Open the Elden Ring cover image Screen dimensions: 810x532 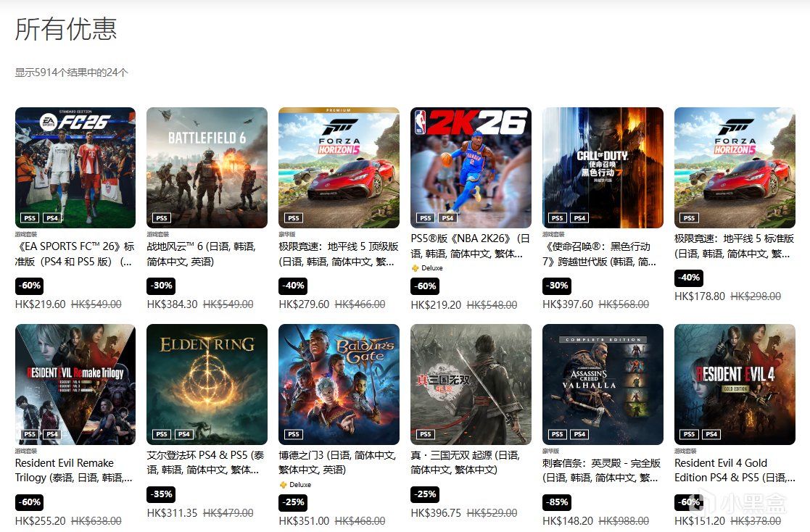point(207,384)
